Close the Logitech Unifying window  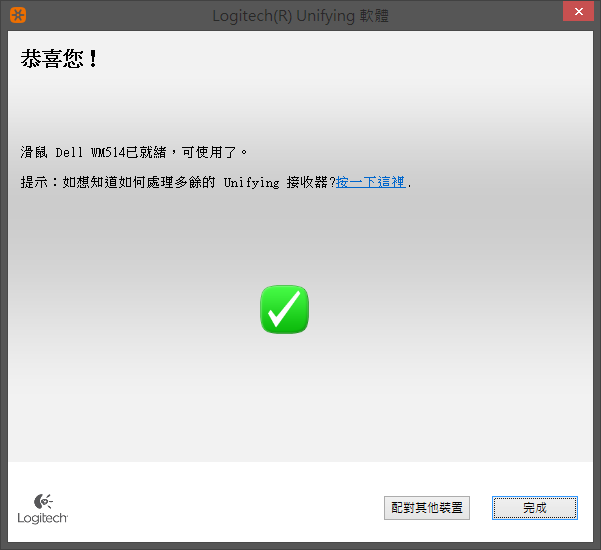578,11
